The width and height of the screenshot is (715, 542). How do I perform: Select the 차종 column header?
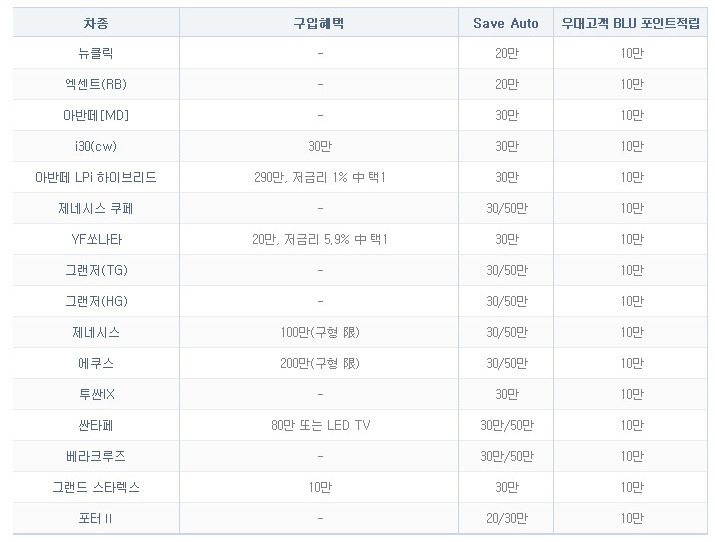[x=96, y=23]
